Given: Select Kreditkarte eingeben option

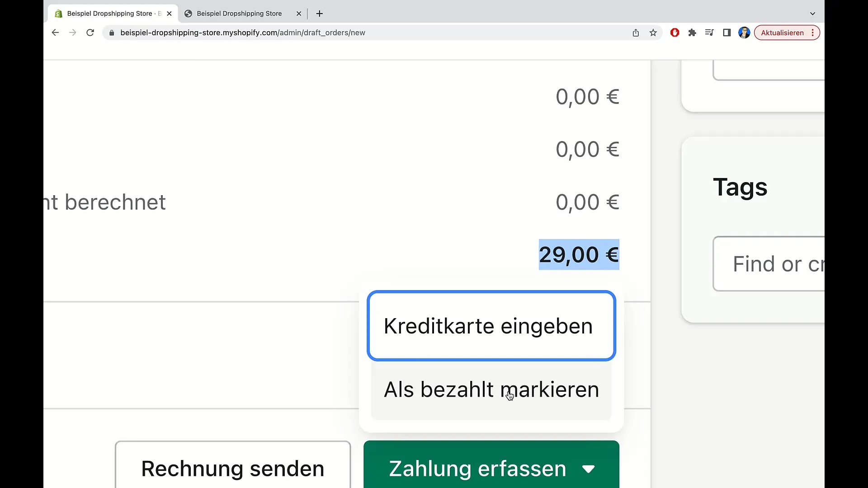Looking at the screenshot, I should point(491,326).
